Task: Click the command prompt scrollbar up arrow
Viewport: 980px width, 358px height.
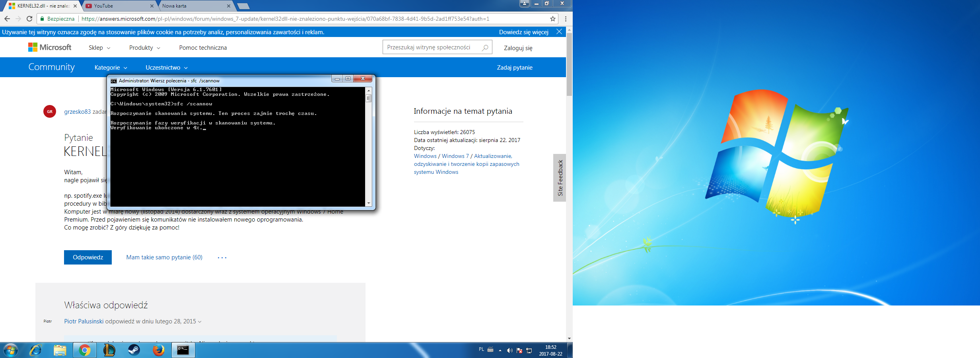Action: coord(368,91)
